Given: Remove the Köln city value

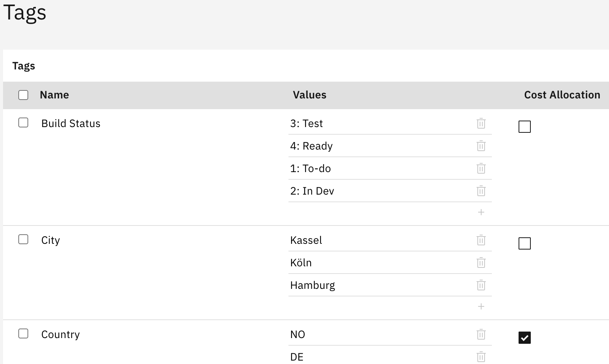Looking at the screenshot, I should pyautogui.click(x=481, y=263).
